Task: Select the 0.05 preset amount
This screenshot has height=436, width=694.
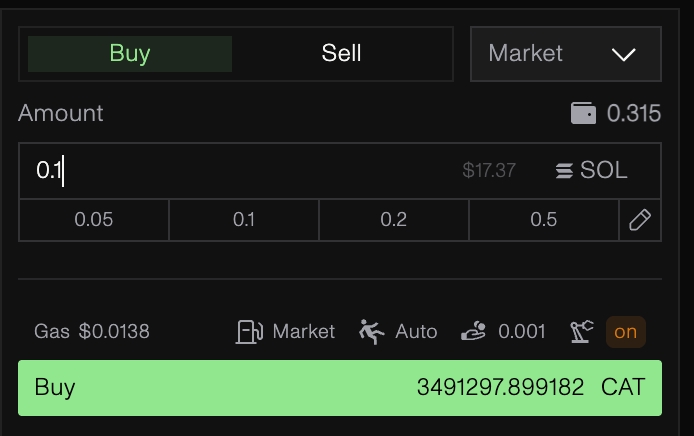Action: 94,220
